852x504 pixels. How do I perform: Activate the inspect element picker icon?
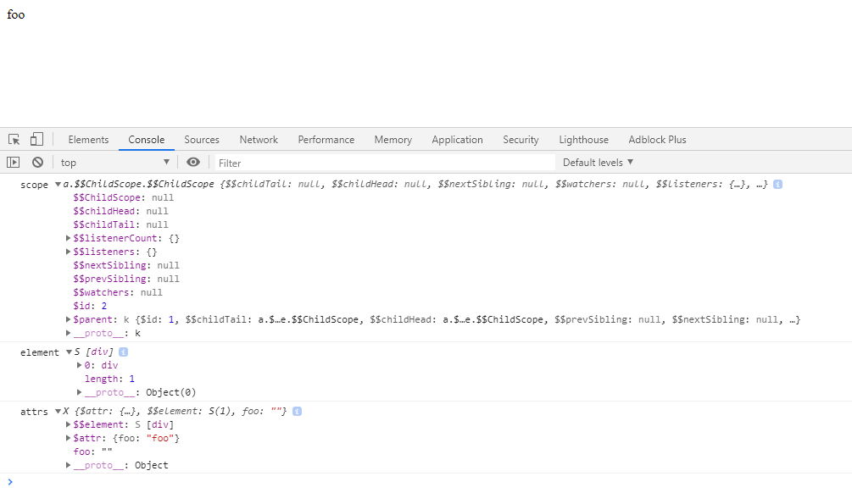14,140
